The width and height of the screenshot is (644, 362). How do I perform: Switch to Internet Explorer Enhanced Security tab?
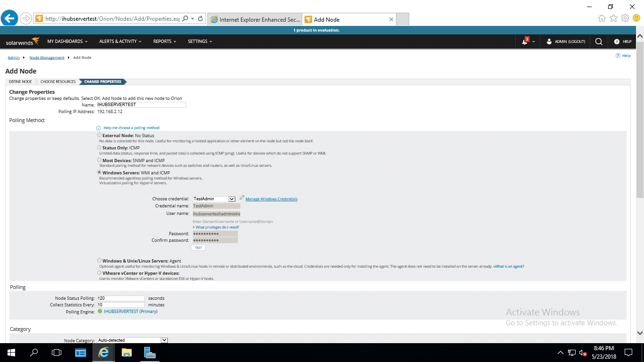tap(255, 19)
